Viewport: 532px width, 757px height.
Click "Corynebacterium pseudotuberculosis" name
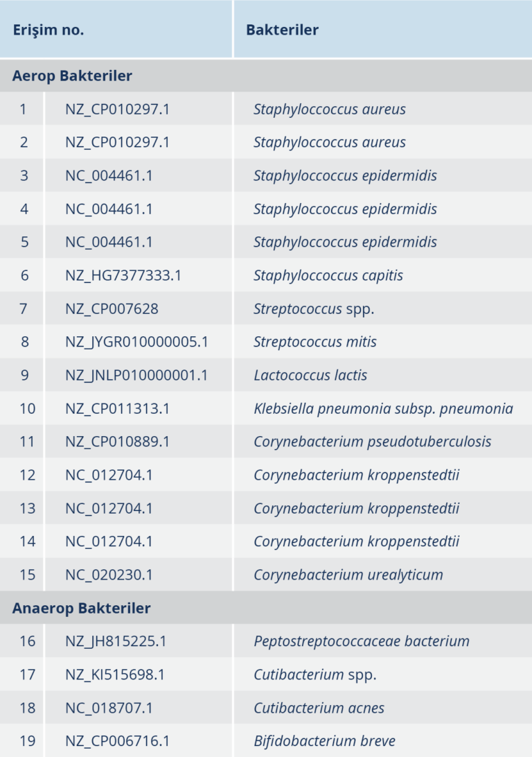click(x=372, y=442)
